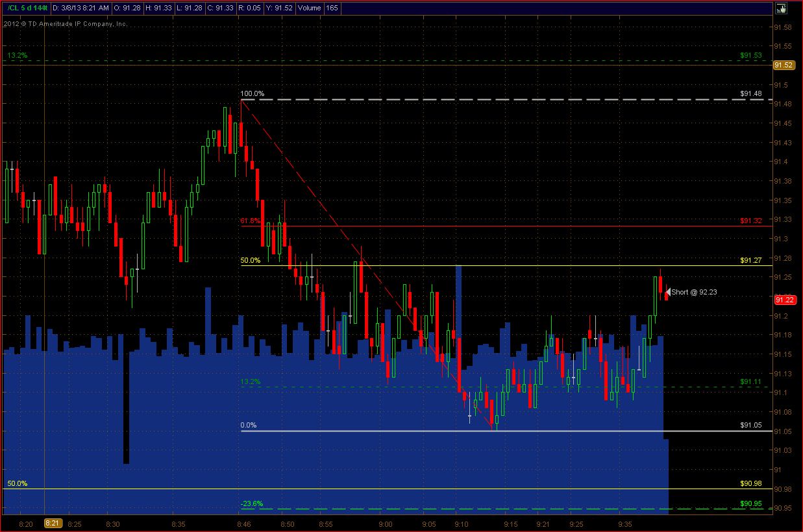Click the 8:46 time axis label
803x532 pixels.
244,523
